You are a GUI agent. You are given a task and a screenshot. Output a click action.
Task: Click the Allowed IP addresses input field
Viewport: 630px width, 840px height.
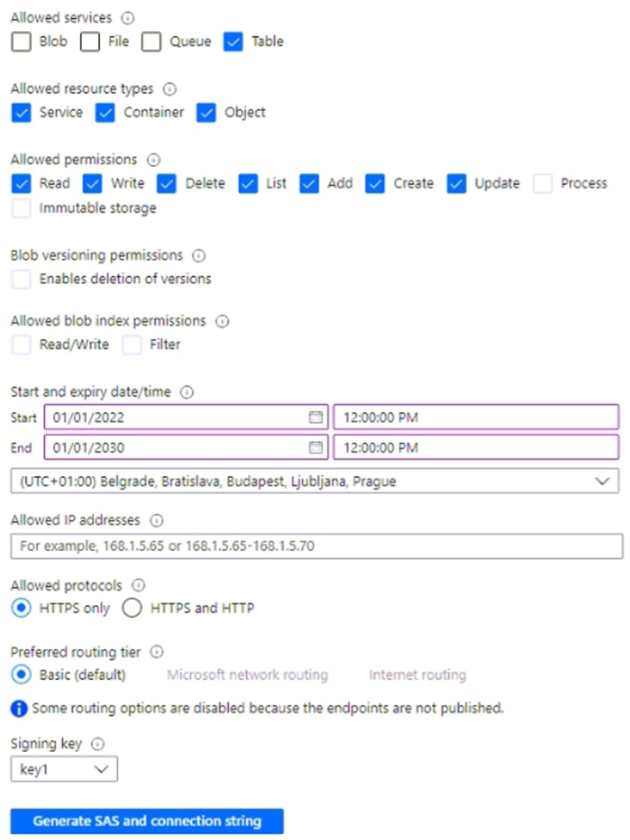click(x=315, y=546)
